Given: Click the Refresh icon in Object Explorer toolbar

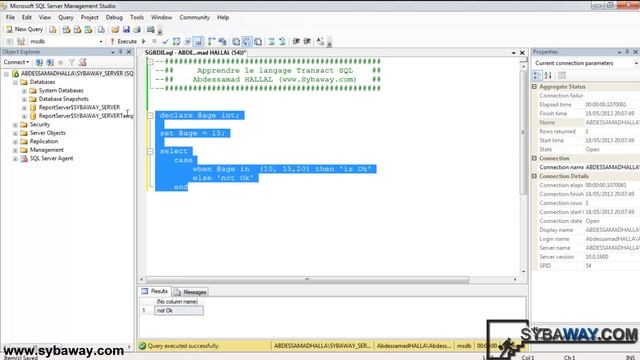Looking at the screenshot, I should click(x=82, y=62).
